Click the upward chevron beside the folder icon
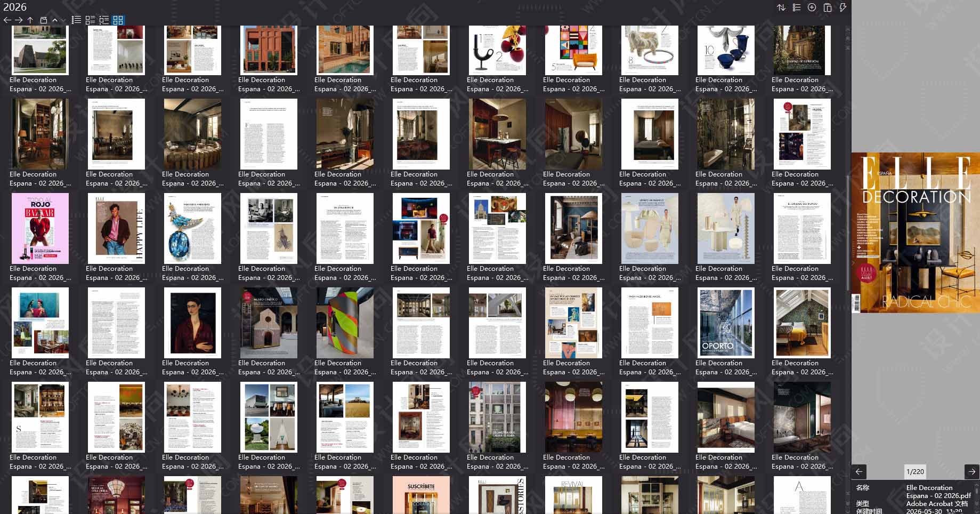980x514 pixels. click(54, 20)
